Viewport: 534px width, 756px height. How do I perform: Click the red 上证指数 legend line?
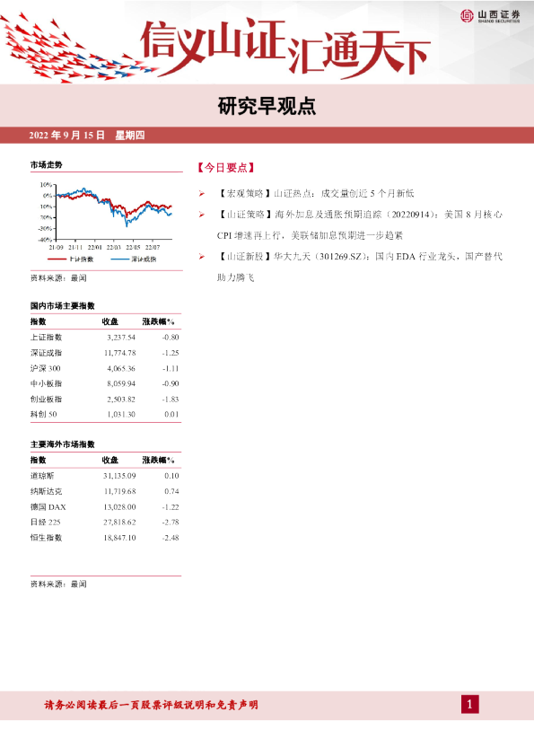coord(57,259)
